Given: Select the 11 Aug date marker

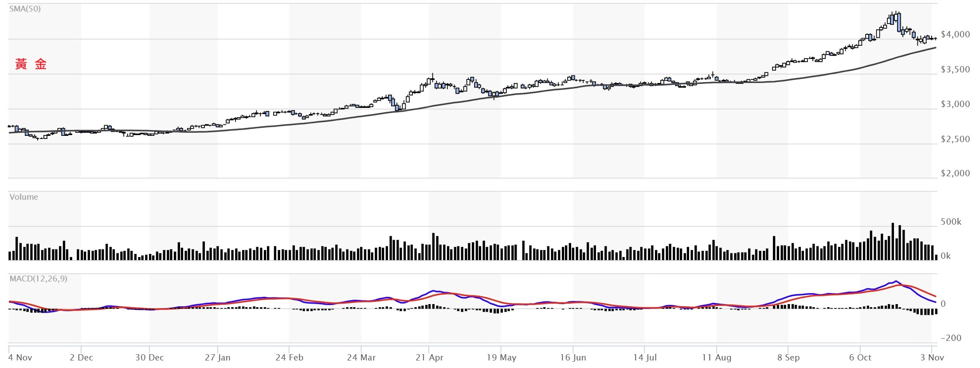Looking at the screenshot, I should click(717, 358).
